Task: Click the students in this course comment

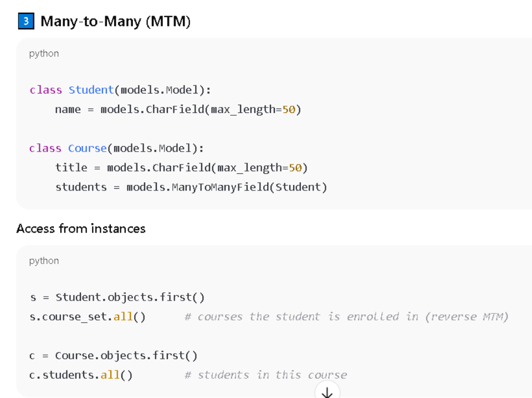Action: pos(266,375)
